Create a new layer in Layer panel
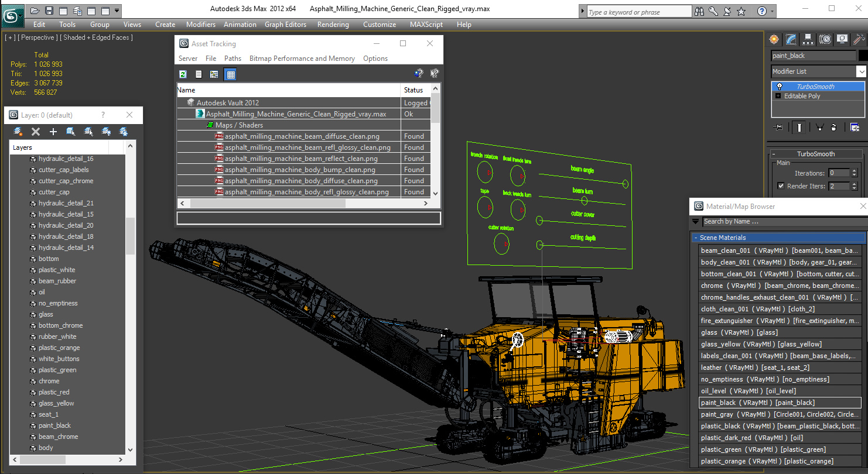The width and height of the screenshot is (868, 474). click(18, 132)
